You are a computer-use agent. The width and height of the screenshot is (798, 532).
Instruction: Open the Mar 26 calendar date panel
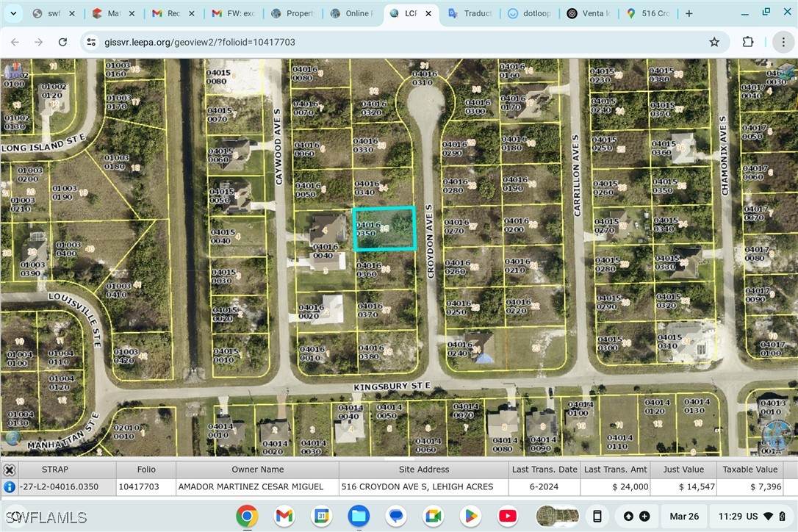coord(683,516)
